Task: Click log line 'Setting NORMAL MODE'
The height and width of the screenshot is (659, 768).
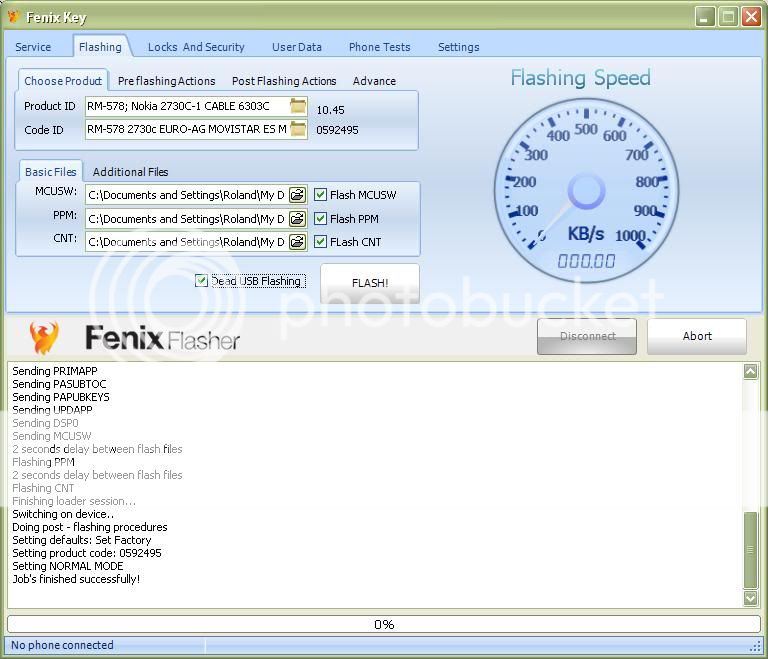Action: (68, 566)
